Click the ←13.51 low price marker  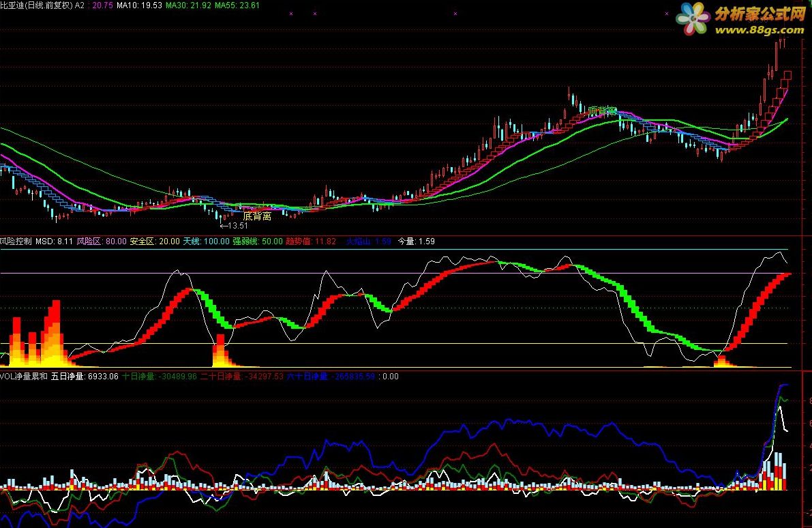click(234, 225)
